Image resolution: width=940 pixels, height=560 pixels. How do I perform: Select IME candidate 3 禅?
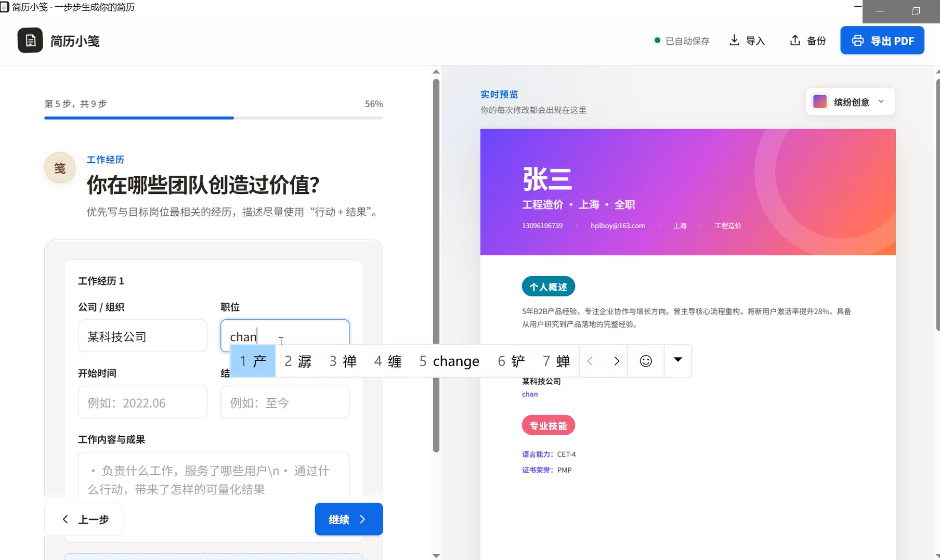pos(343,361)
